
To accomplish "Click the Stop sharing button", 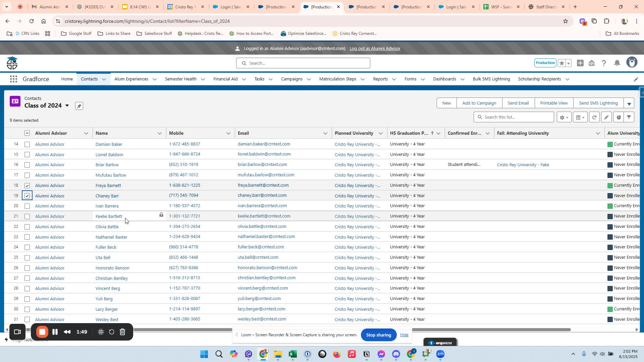I will (378, 335).
